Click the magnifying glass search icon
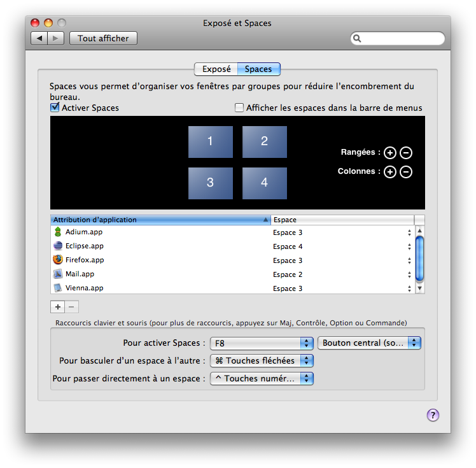The image size is (476, 468). click(357, 38)
